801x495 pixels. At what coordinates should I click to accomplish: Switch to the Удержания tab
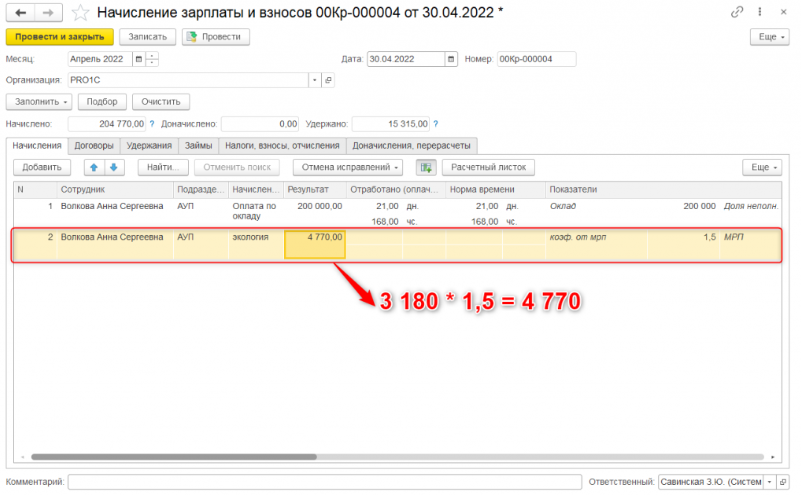pos(149,146)
